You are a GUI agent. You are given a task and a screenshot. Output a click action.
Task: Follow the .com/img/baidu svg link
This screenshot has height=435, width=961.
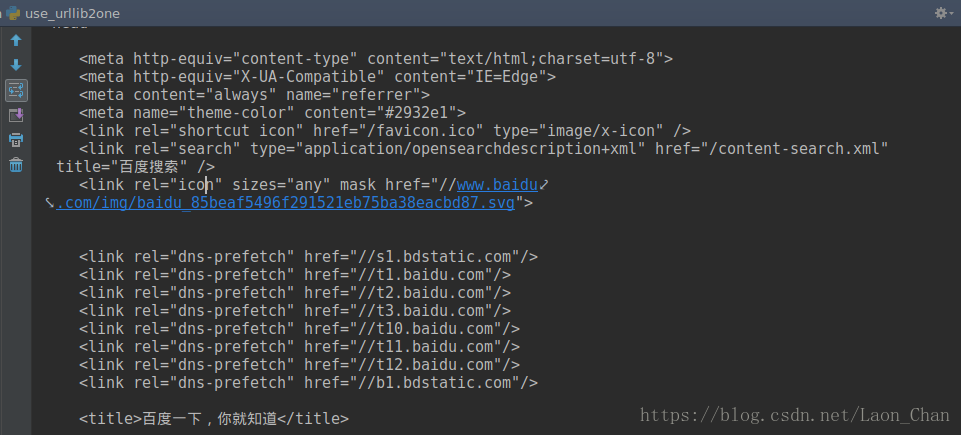(285, 203)
